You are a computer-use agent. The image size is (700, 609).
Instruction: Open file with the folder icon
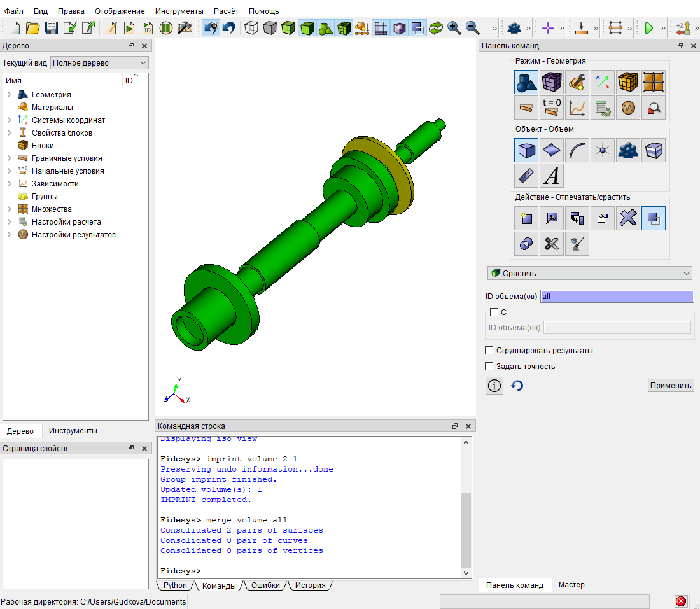[x=32, y=28]
